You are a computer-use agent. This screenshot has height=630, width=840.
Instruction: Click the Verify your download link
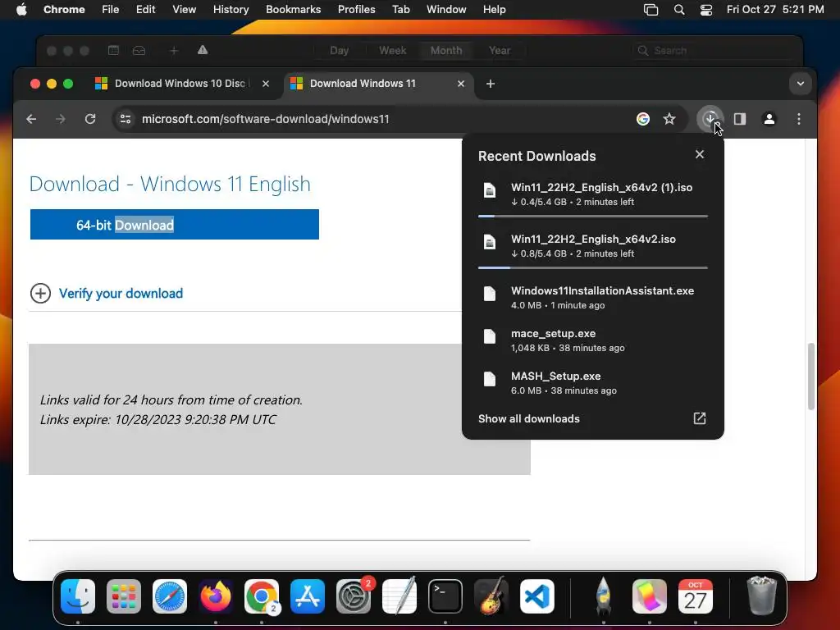[121, 294]
